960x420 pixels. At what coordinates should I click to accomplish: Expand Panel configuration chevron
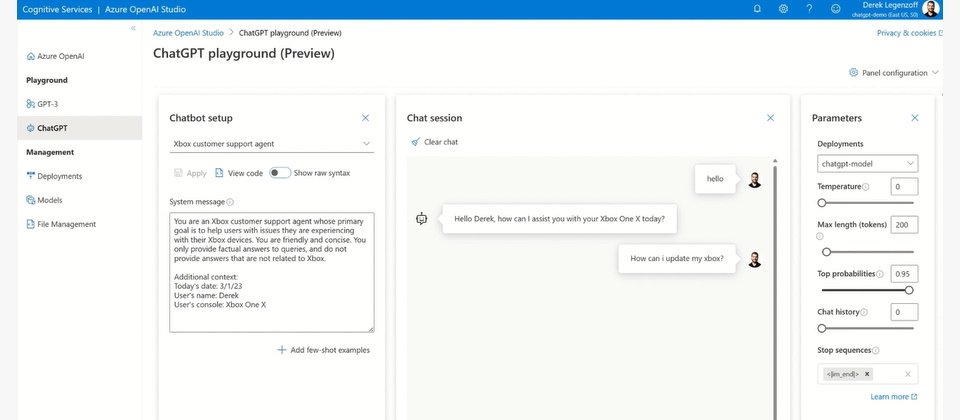(935, 72)
